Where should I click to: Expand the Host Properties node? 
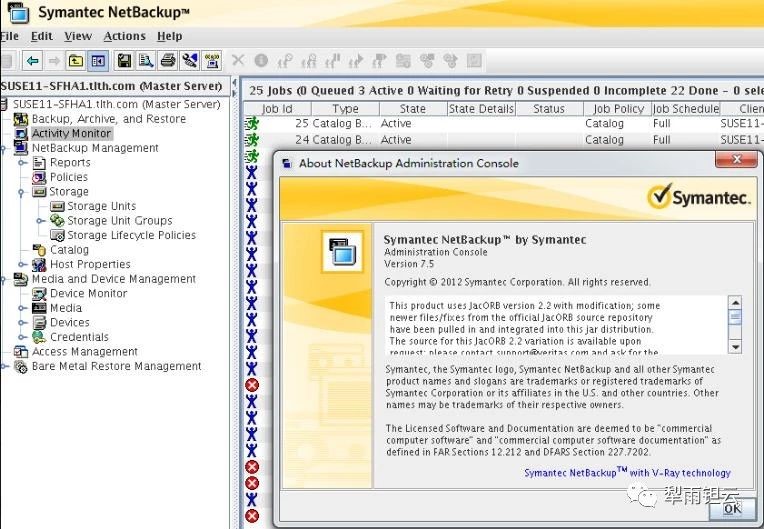[x=22, y=264]
